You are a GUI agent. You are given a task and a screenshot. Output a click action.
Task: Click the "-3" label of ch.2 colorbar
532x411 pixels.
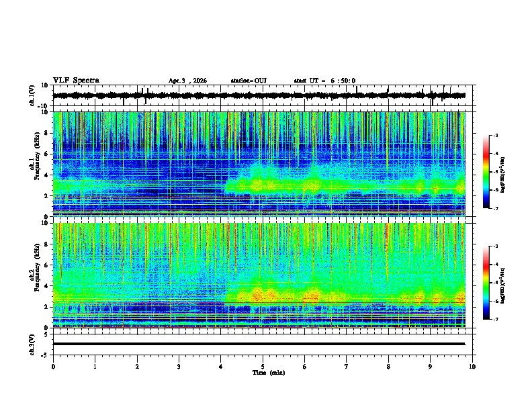(496, 246)
